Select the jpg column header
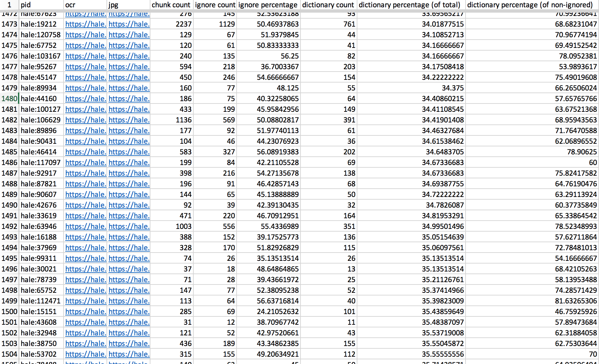The height and width of the screenshot is (364, 599). point(128,5)
